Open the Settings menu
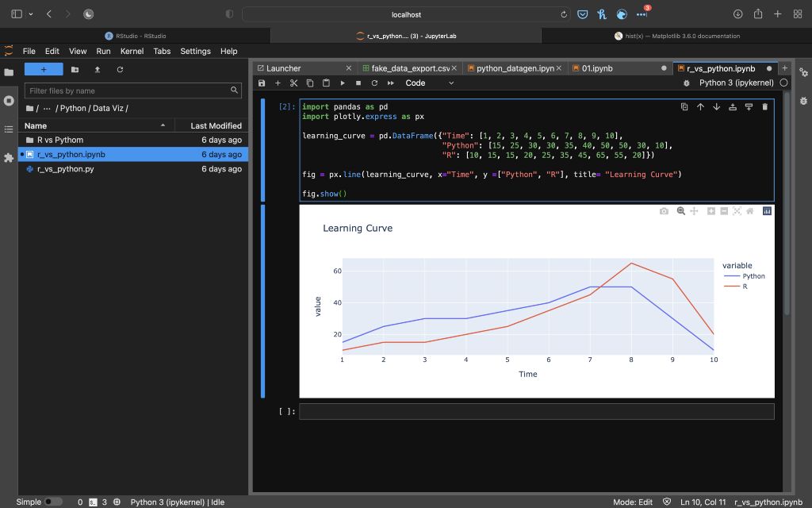The width and height of the screenshot is (812, 508). point(195,51)
